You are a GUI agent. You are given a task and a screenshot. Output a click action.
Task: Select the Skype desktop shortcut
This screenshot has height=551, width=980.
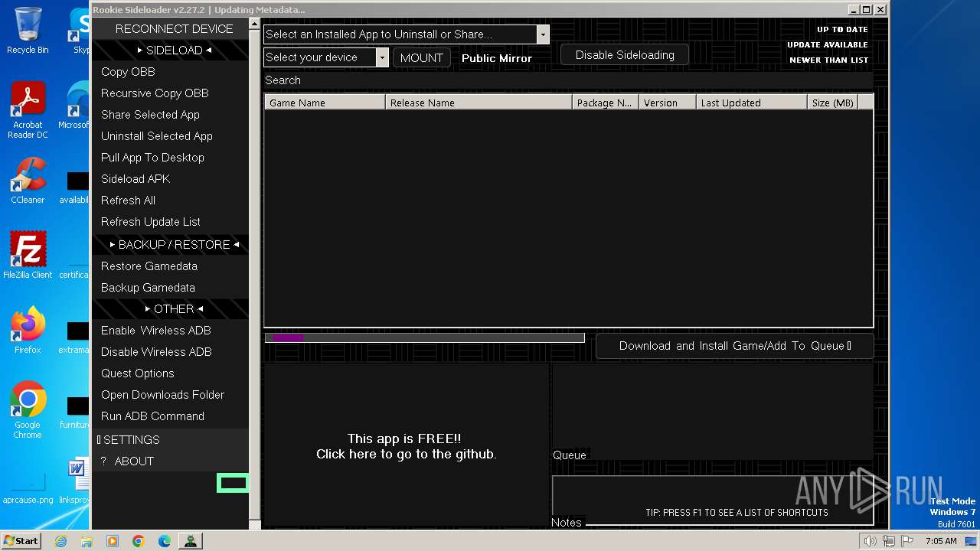pos(79,31)
